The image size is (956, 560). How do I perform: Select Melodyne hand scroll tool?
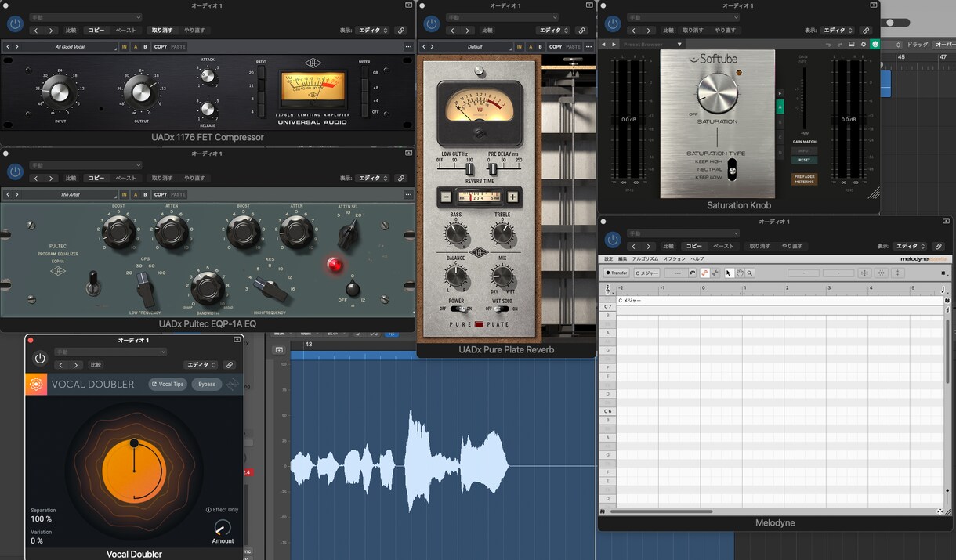coord(739,273)
